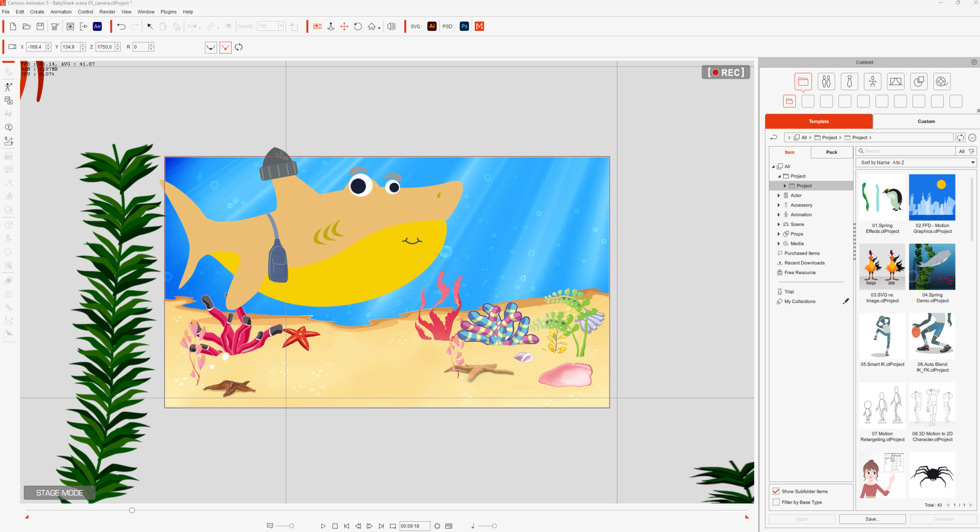Refresh the content list
This screenshot has height=532, width=980.
point(960,138)
